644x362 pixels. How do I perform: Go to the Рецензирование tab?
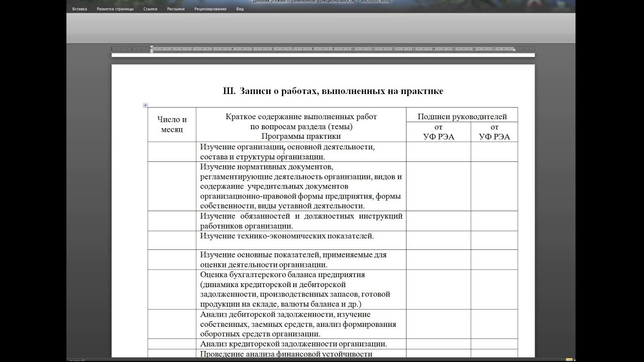coord(210,9)
